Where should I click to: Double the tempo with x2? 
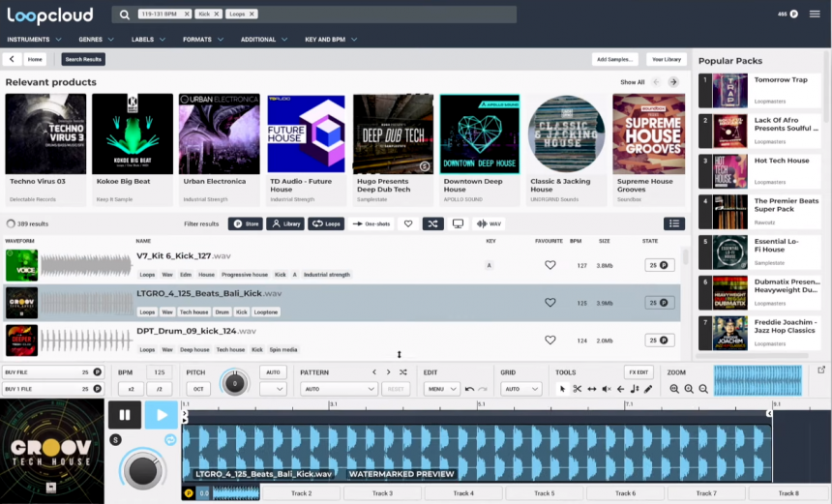point(131,389)
